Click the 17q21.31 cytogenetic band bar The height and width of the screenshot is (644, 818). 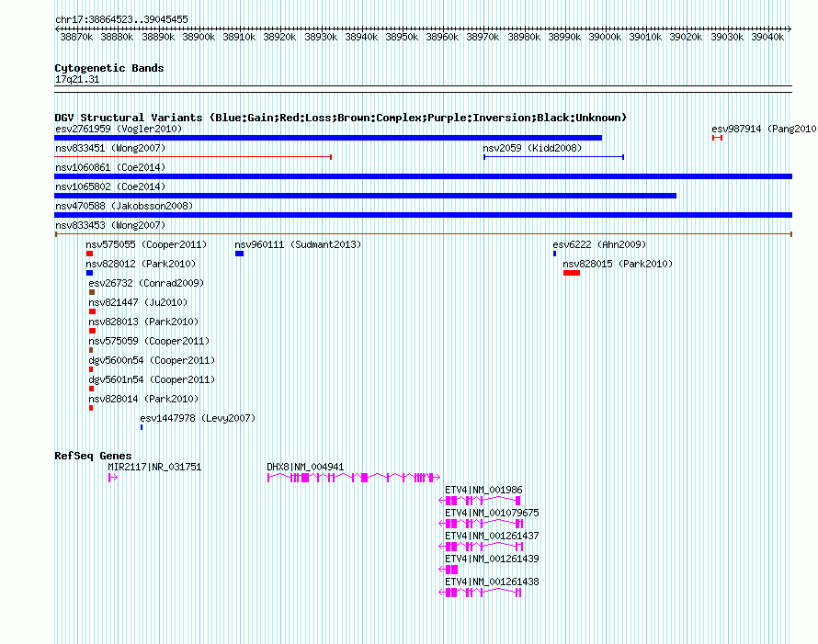[x=423, y=89]
